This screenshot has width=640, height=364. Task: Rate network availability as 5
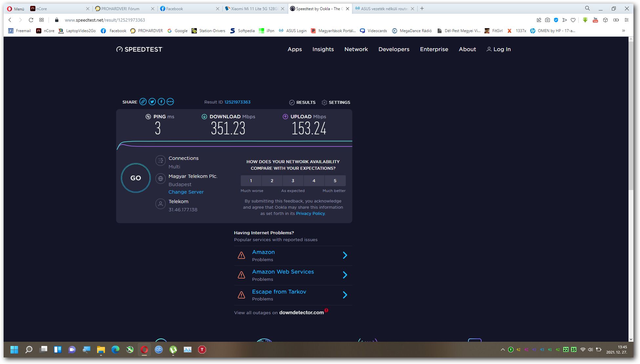tap(335, 181)
